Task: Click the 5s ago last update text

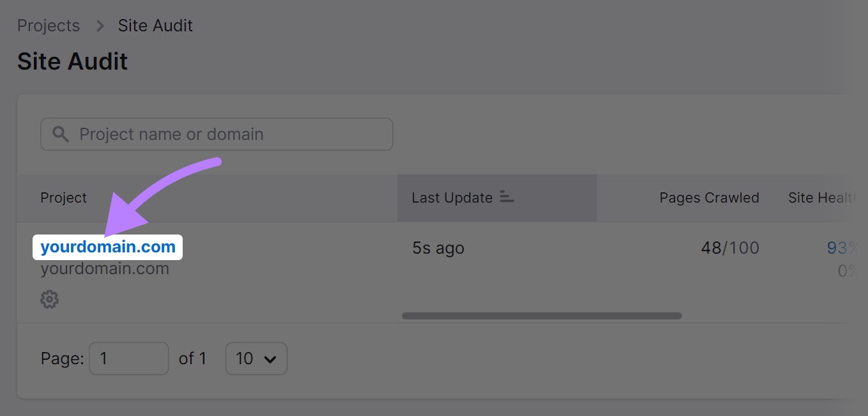Action: [438, 247]
